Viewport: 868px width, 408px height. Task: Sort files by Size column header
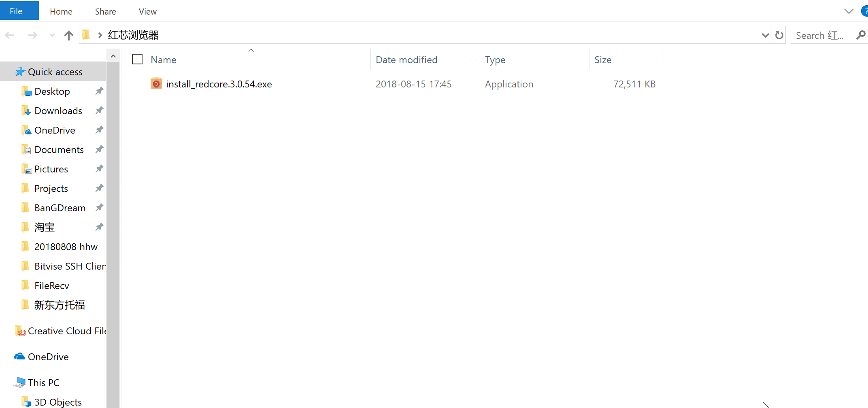(602, 60)
